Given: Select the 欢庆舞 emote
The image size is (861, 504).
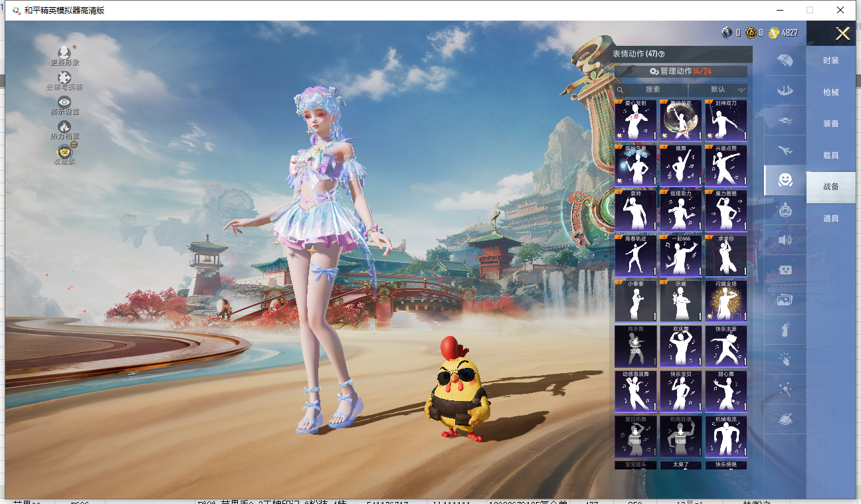Looking at the screenshot, I should [x=681, y=345].
